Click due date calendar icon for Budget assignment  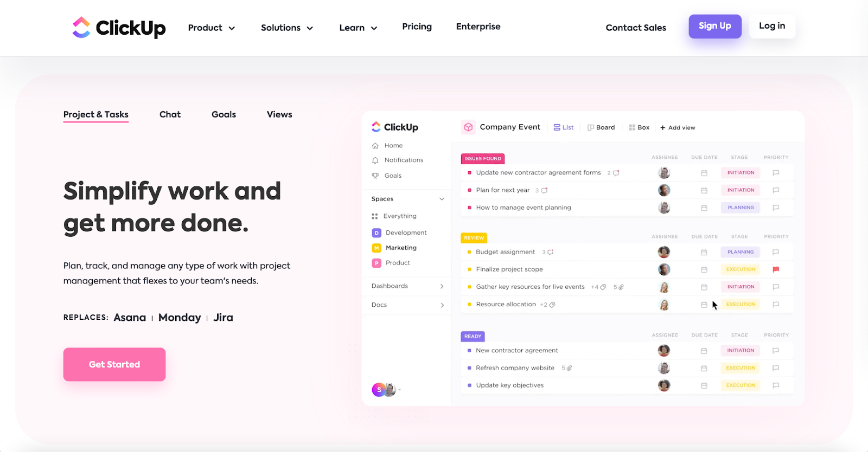pyautogui.click(x=704, y=253)
